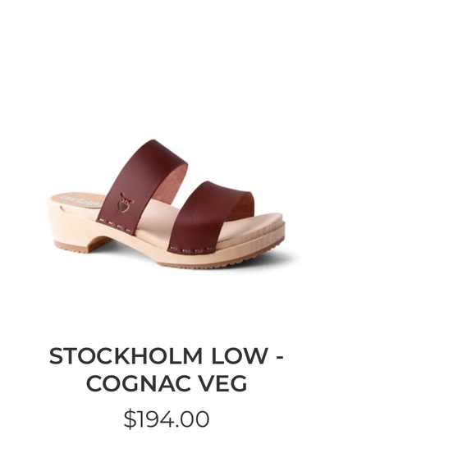This screenshot has height=476, width=476.
Task: Click the word "STOCKHOLM" in the title
Action: pos(126,356)
